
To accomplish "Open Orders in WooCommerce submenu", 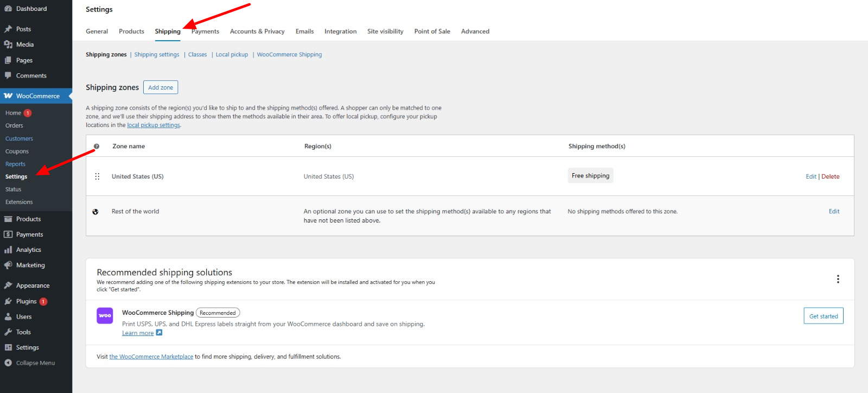I will (14, 125).
